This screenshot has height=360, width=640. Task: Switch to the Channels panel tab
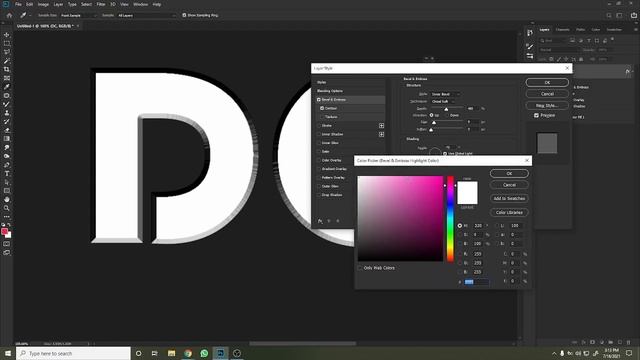(x=562, y=29)
